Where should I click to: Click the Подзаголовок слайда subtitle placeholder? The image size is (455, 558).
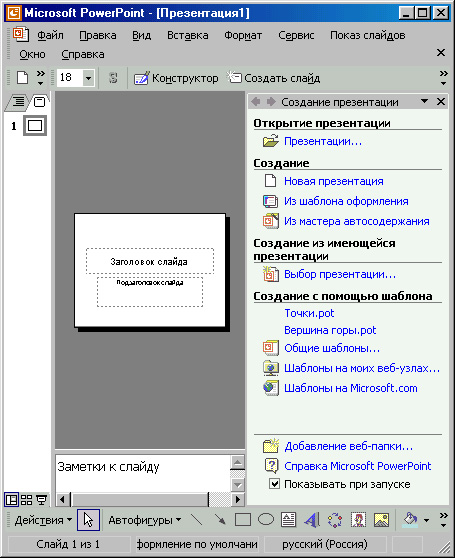[x=150, y=292]
